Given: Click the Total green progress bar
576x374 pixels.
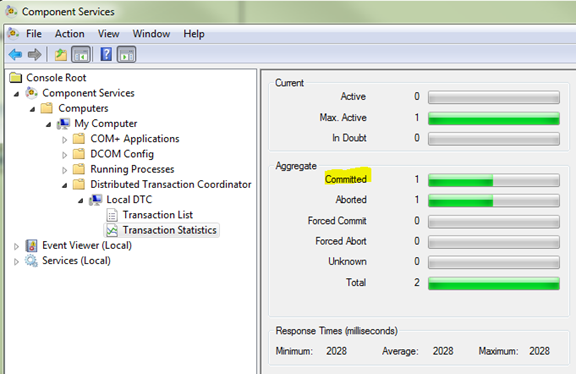Looking at the screenshot, I should coord(494,283).
